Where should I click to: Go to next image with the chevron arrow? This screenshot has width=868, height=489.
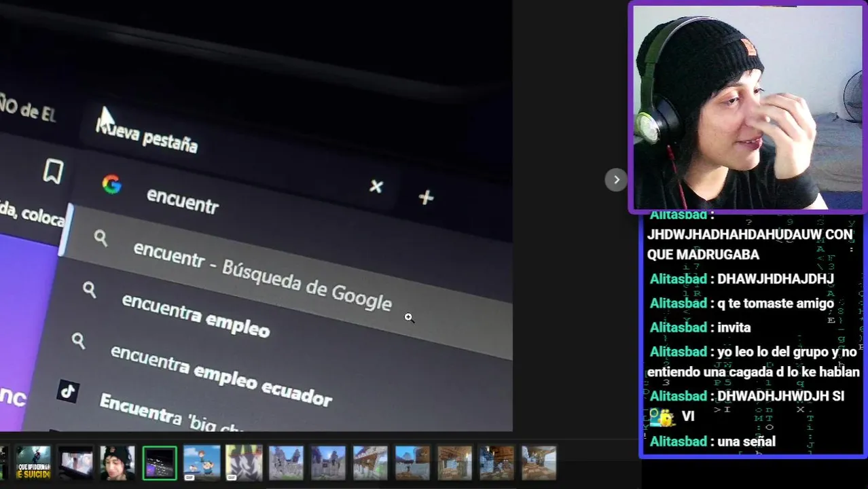616,180
